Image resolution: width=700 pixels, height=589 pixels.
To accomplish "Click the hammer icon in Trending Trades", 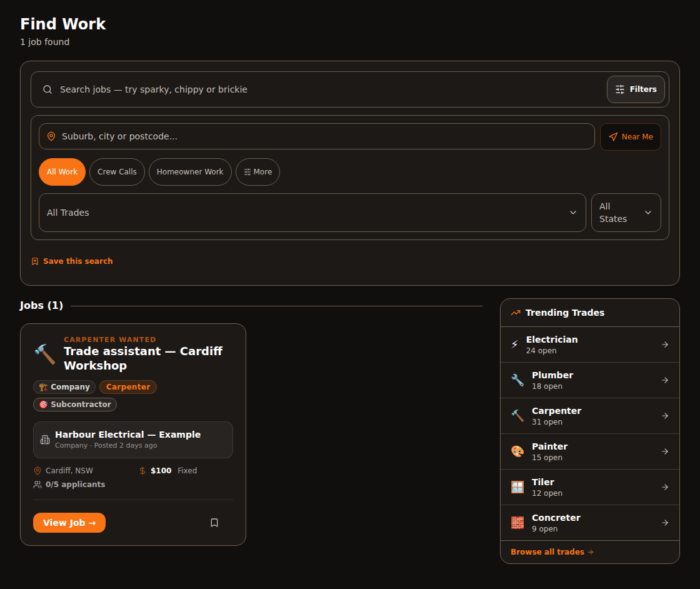I will (x=517, y=416).
